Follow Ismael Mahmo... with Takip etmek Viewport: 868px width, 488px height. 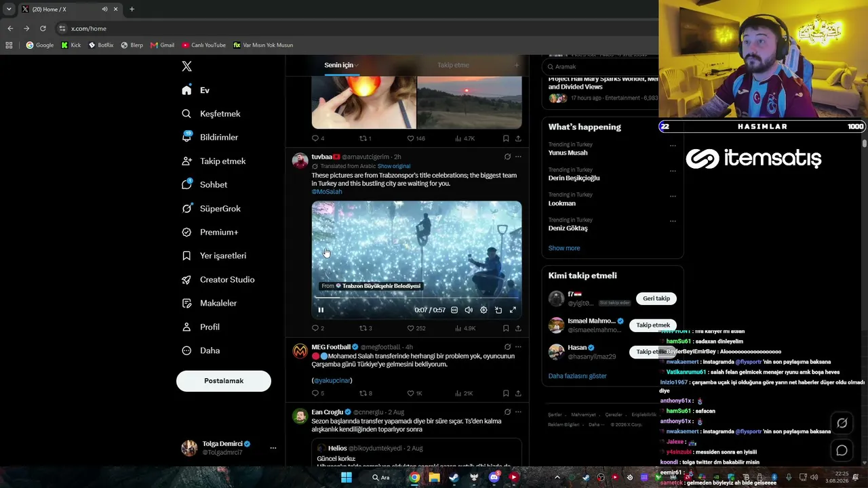click(653, 325)
